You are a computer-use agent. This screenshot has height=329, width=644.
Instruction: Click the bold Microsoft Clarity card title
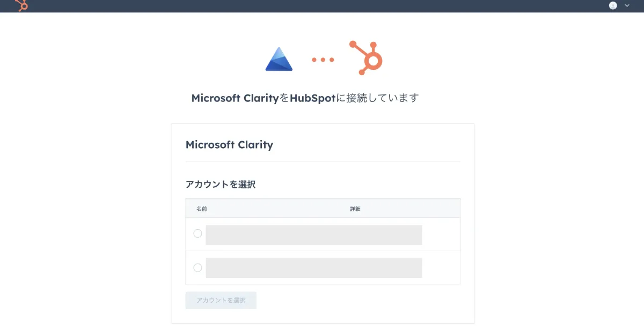click(229, 144)
